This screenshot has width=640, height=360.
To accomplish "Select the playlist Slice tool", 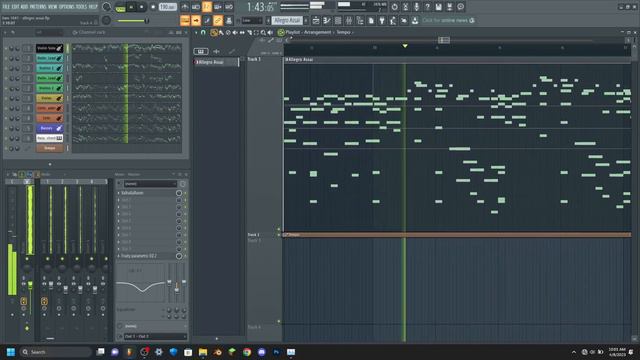I will click(249, 32).
